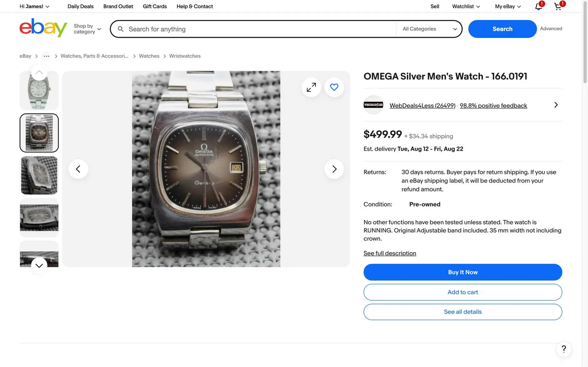Add the watch to your watchlist with the heart

(334, 87)
